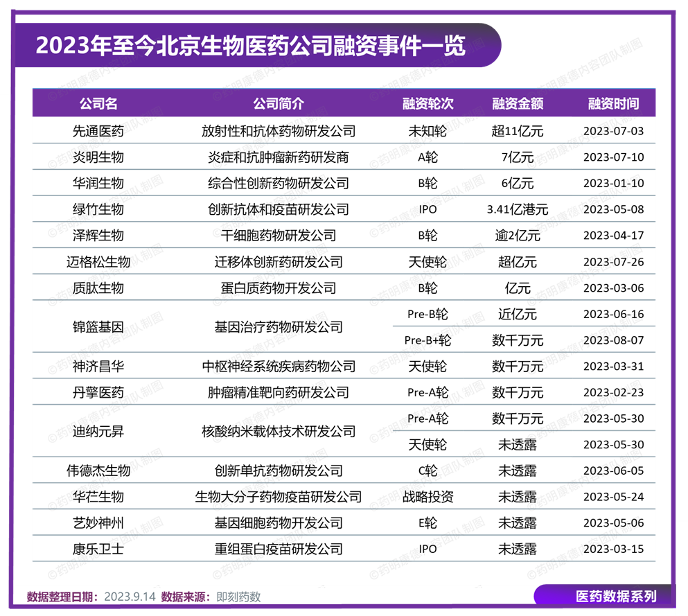Click the 融资时间 column header
The image size is (688, 616).
(x=613, y=103)
